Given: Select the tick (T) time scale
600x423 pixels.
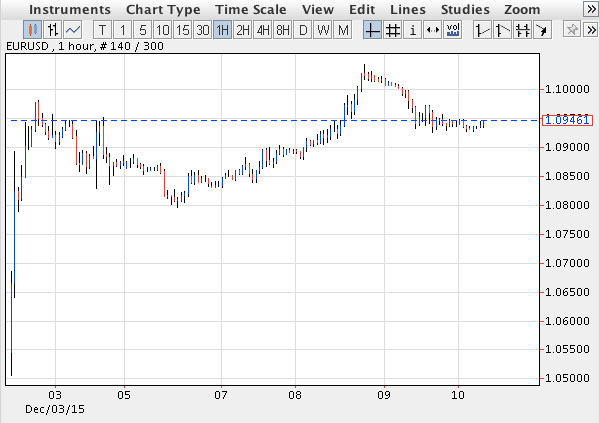Looking at the screenshot, I should 103,30.
